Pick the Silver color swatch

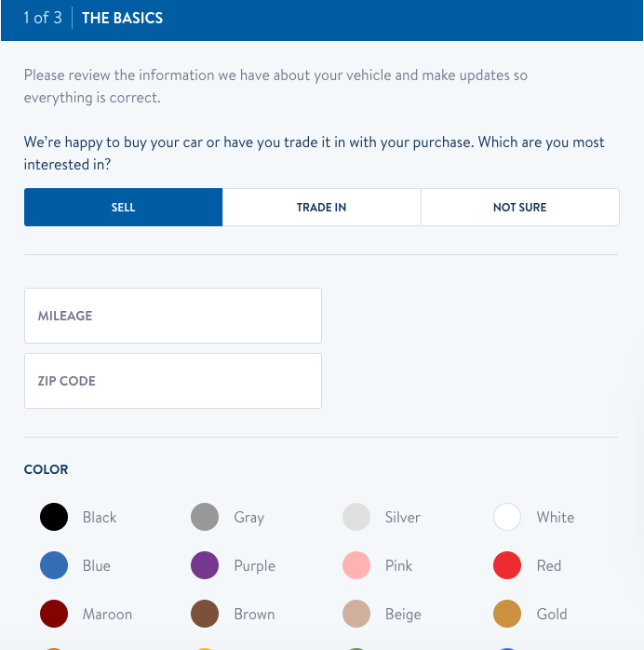(x=356, y=517)
